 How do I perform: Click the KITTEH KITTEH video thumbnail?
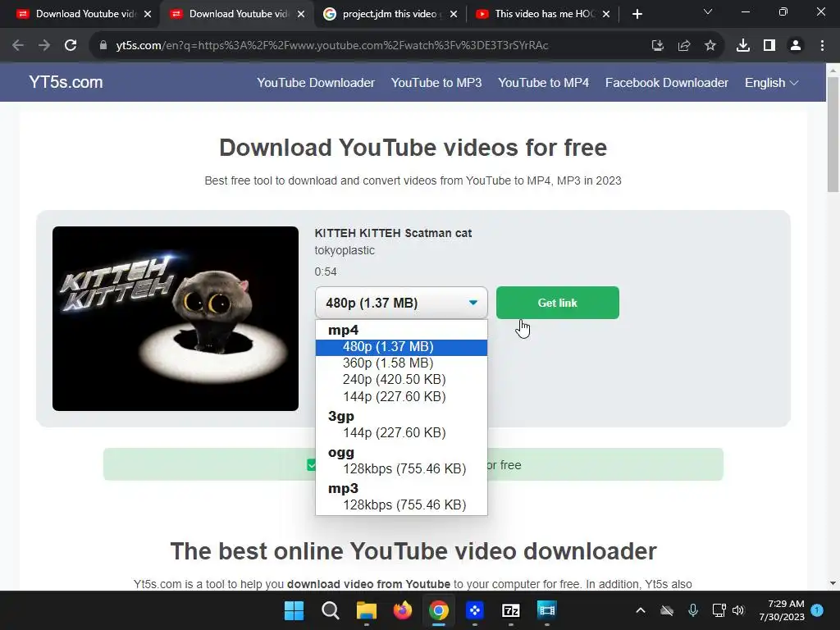[x=176, y=319]
